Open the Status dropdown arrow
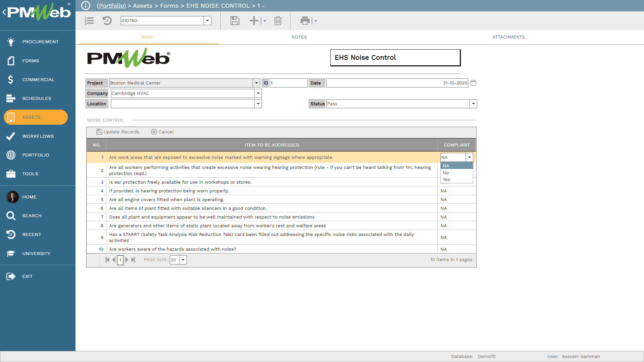 tap(473, 104)
